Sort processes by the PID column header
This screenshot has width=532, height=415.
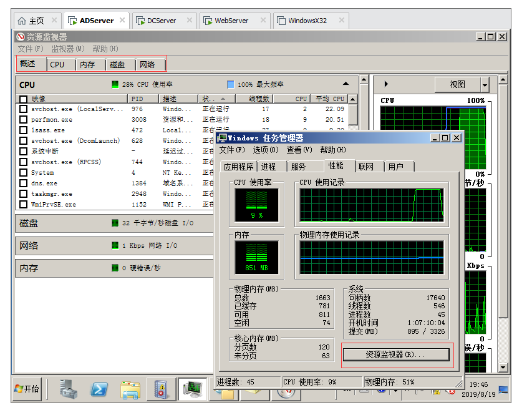137,99
